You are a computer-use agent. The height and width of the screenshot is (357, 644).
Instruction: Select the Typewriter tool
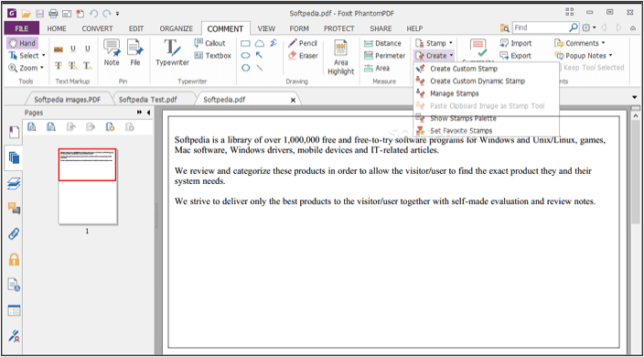coord(172,52)
